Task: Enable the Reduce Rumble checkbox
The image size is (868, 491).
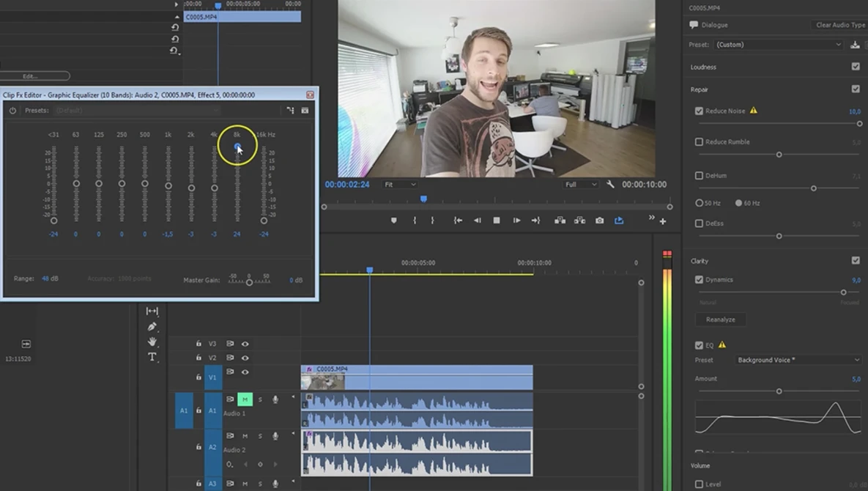Action: 699,141
